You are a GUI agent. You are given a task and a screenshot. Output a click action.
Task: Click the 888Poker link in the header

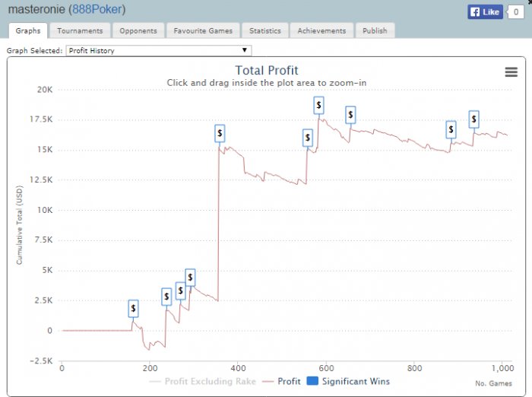tap(97, 9)
